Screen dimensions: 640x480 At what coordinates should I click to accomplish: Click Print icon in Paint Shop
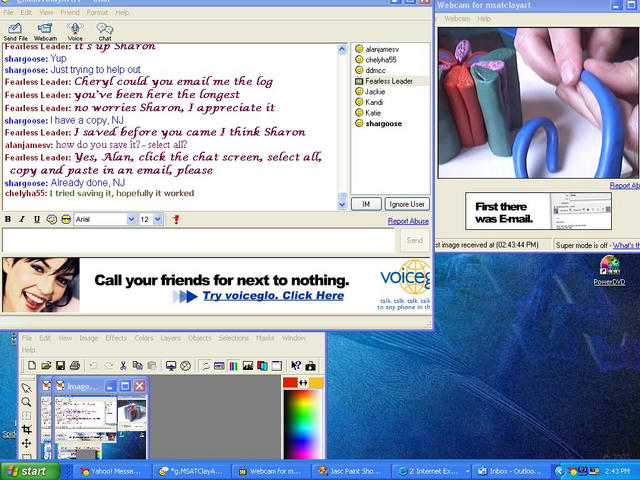75,365
